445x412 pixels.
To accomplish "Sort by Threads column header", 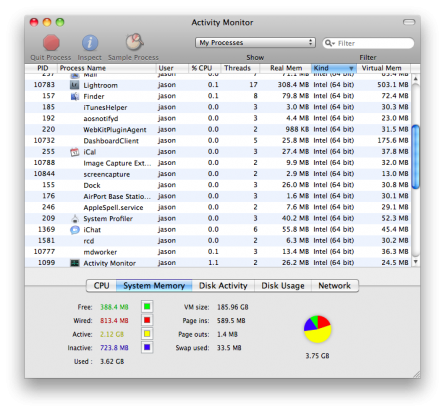I will 240,68.
